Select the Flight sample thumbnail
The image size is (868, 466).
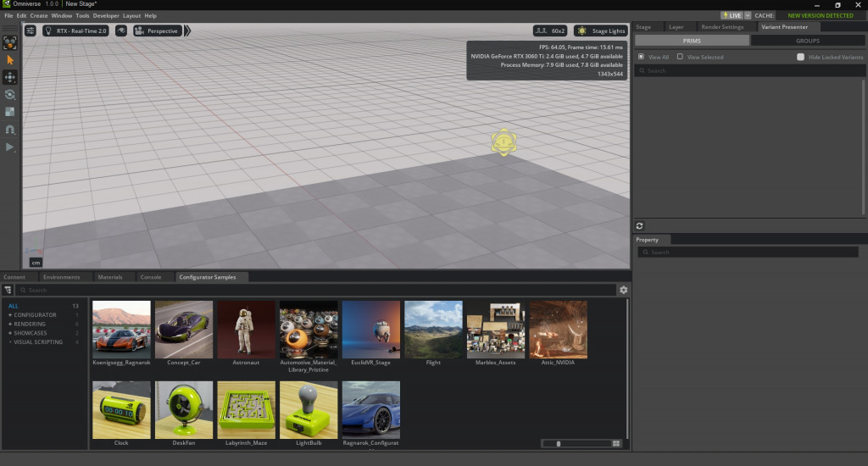(x=433, y=330)
